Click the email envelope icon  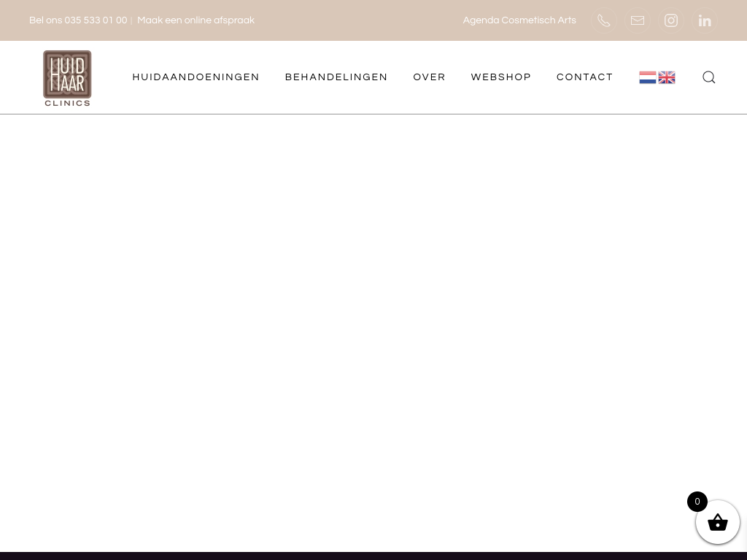tap(638, 20)
